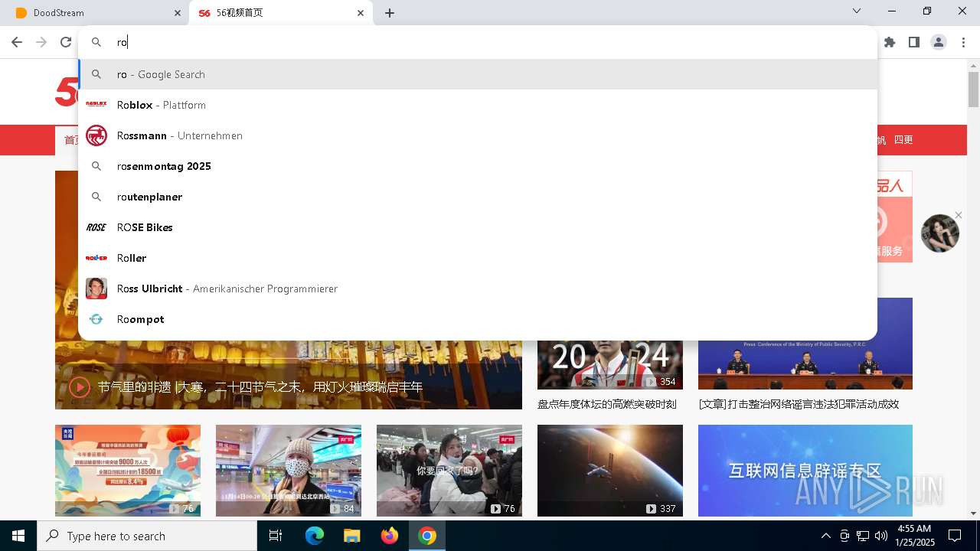Viewport: 980px width, 551px height.
Task: Select the Ross Ulbricht suggestion
Action: point(478,289)
